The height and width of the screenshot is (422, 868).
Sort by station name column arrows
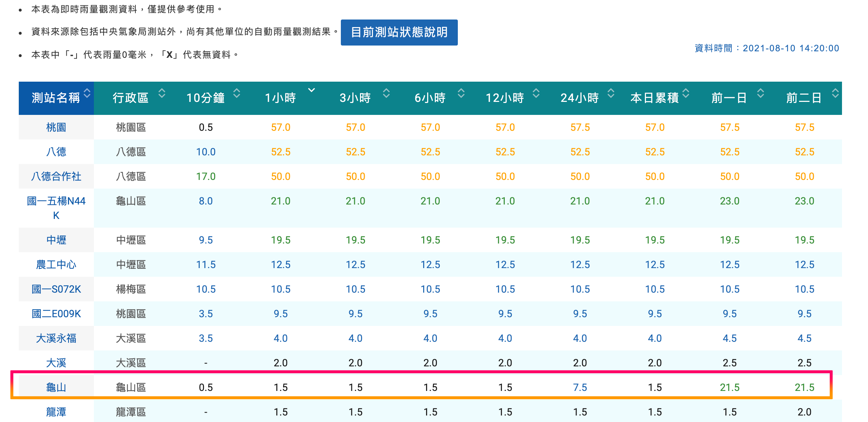[87, 93]
